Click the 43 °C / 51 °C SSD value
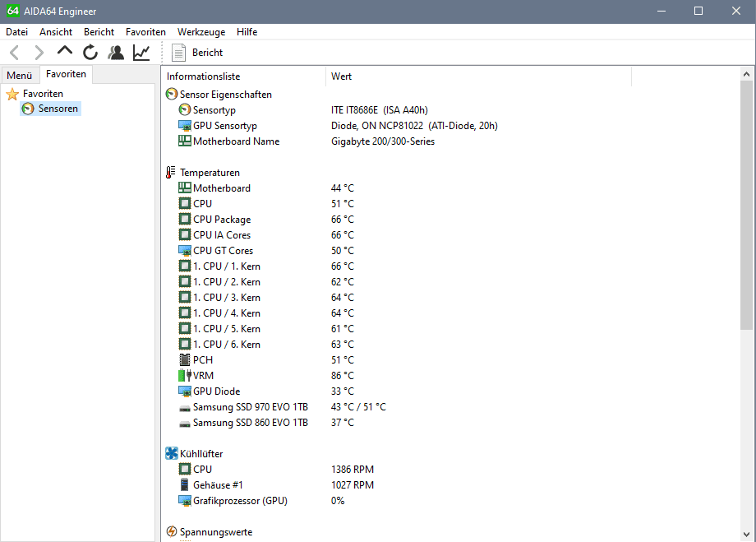This screenshot has height=542, width=756. 358,407
